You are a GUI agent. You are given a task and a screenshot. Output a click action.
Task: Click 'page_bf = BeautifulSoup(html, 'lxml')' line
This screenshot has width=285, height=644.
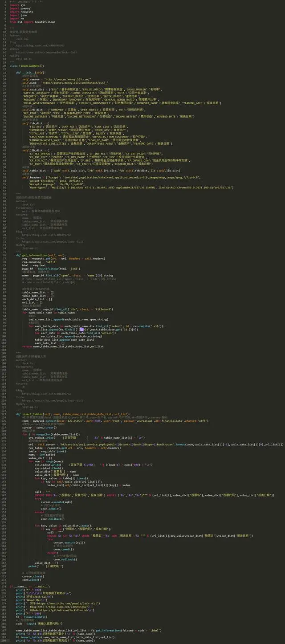click(51, 269)
